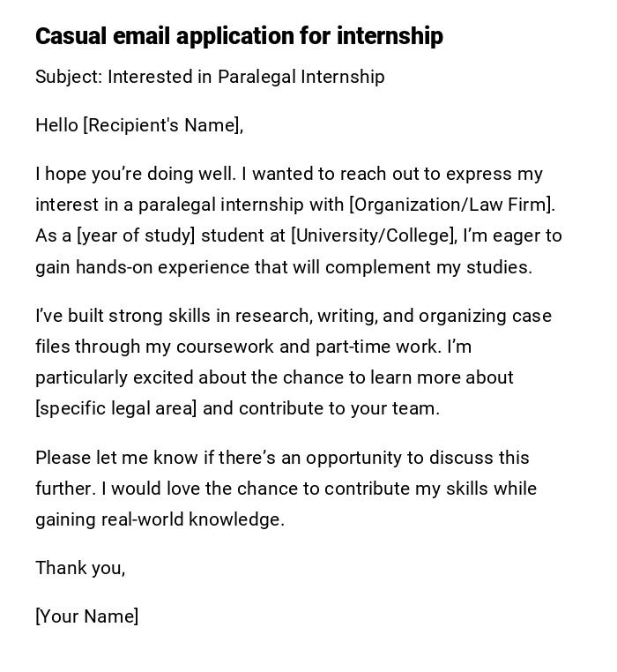Click the line starting "Please let me know"
Image resolution: width=617 pixels, height=672 pixels.
click(282, 458)
